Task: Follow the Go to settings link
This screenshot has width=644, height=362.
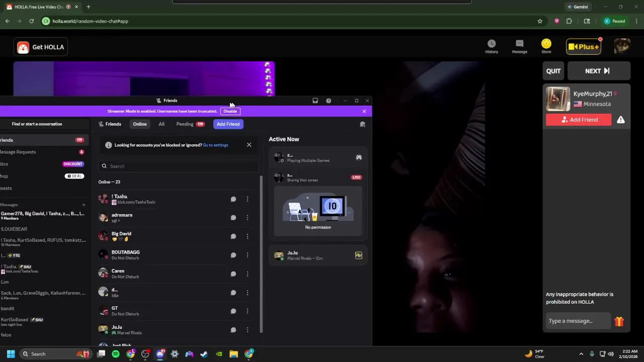Action: [x=215, y=145]
